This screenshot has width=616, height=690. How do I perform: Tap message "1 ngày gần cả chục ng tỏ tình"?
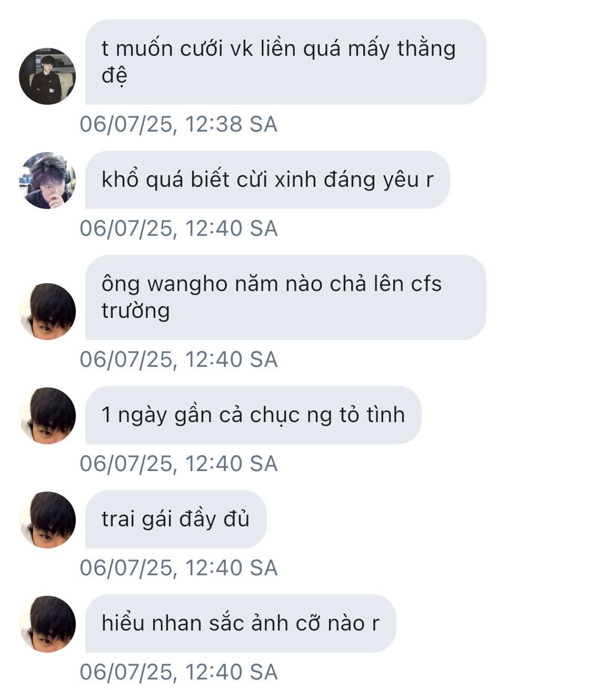click(253, 415)
